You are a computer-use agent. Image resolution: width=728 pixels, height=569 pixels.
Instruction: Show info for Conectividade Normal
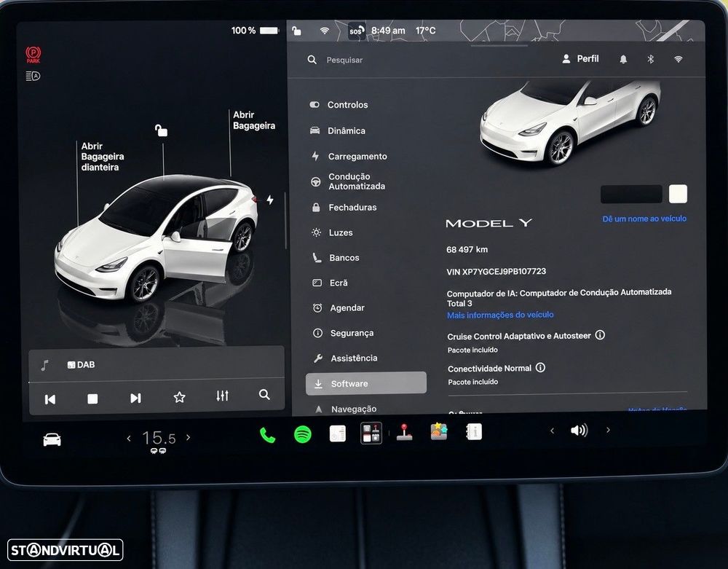click(x=540, y=367)
